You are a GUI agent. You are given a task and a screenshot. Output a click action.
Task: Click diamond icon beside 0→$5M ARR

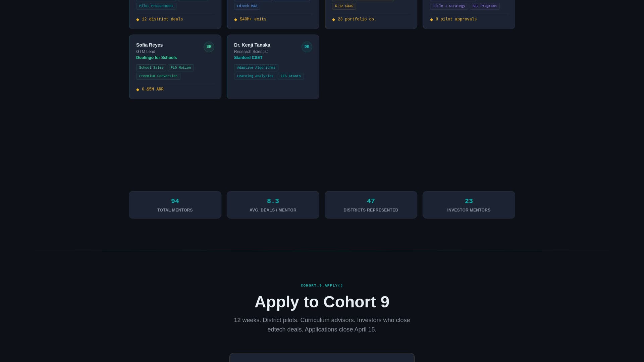138,90
